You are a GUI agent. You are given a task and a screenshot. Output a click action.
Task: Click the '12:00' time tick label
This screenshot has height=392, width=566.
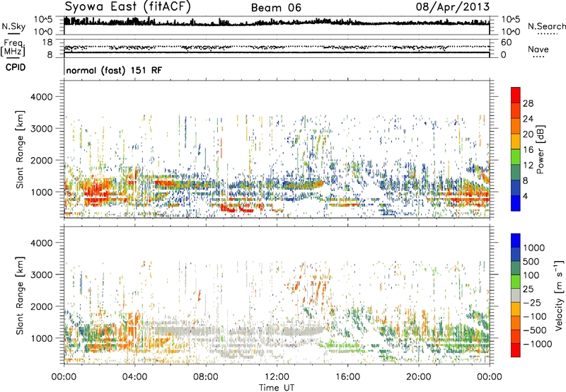[x=277, y=377]
